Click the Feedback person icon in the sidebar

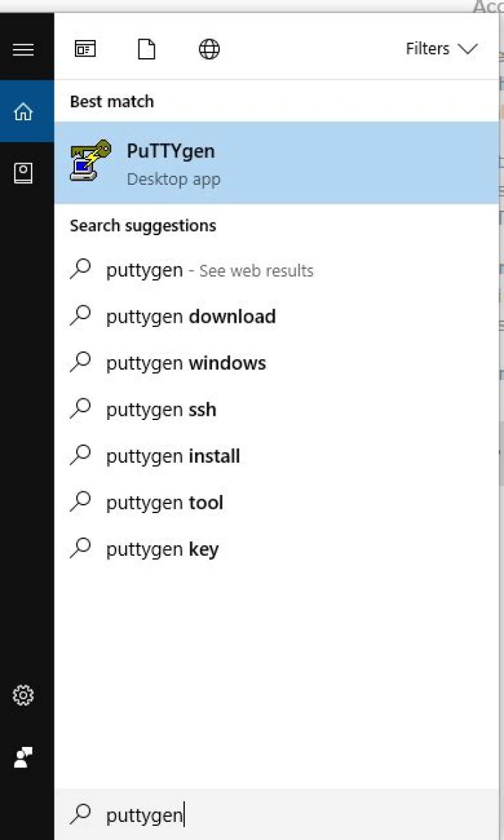coord(23,757)
